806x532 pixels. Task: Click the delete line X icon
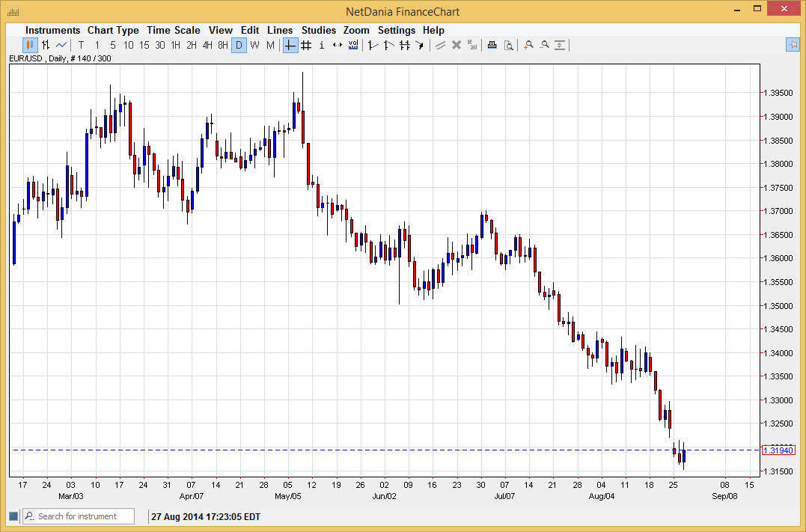pyautogui.click(x=457, y=46)
